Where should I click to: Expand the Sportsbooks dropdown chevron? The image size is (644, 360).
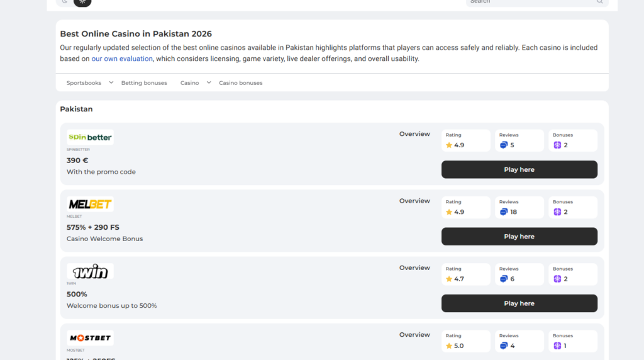(x=111, y=82)
